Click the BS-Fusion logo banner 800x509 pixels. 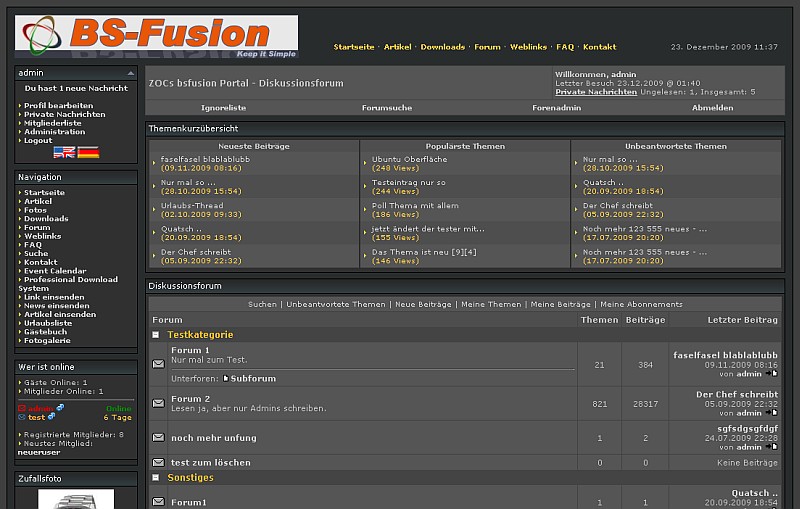[x=156, y=36]
